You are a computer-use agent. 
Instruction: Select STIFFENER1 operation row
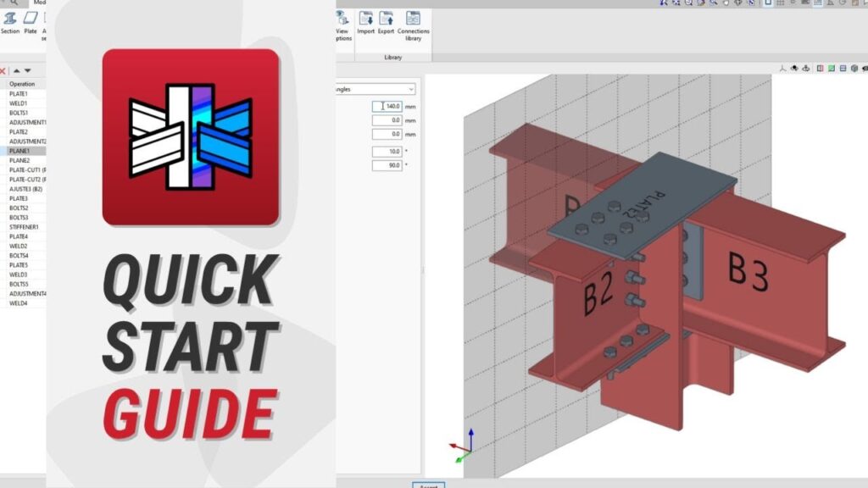tap(24, 227)
